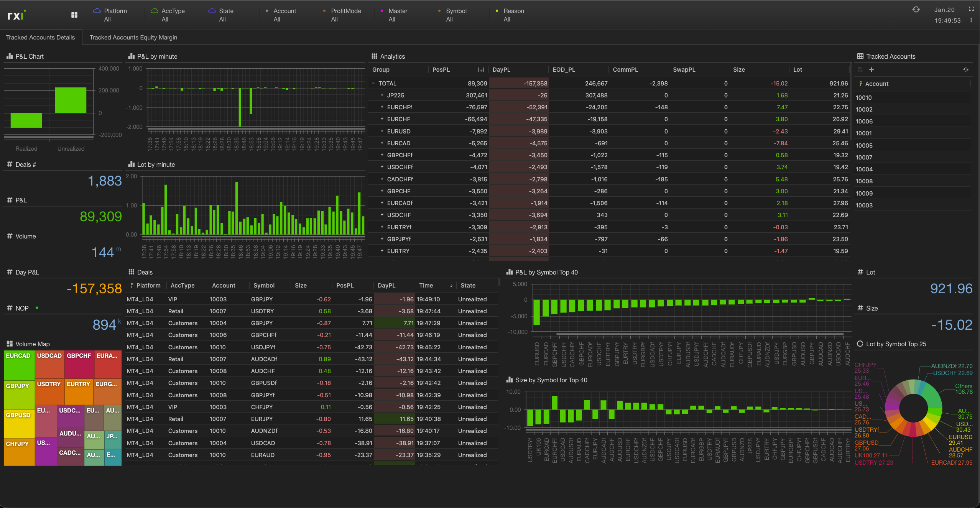Save the Tracked Accounts list with the disk icon
The height and width of the screenshot is (508, 980).
[860, 69]
